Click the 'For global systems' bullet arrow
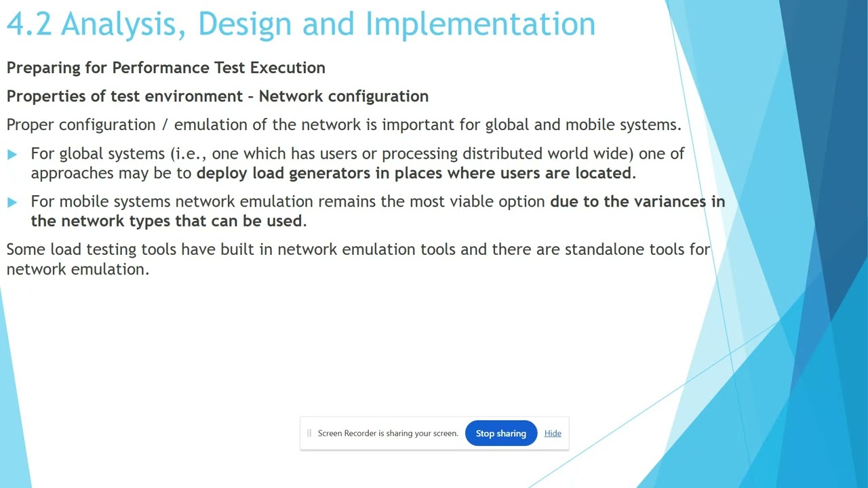 pyautogui.click(x=12, y=155)
